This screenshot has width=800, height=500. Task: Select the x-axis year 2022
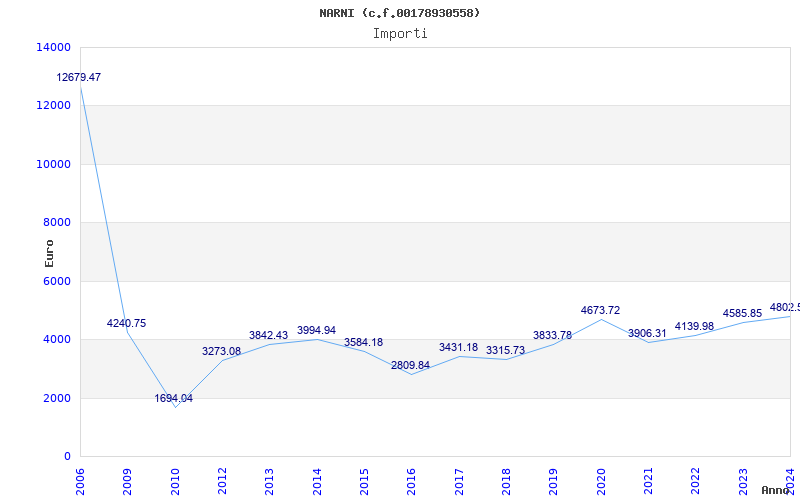tap(696, 482)
